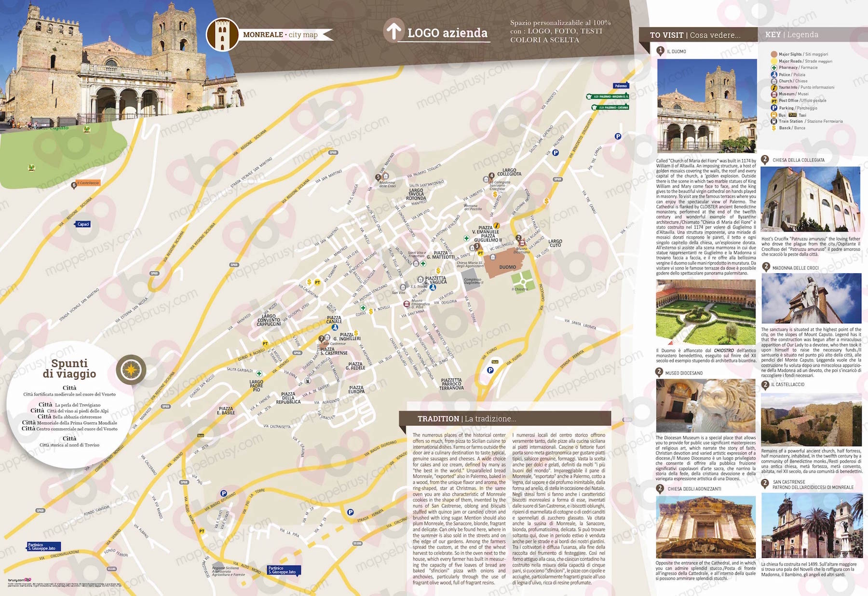Select numbered marker 4 at La Collegiata Santuario

coord(491,175)
